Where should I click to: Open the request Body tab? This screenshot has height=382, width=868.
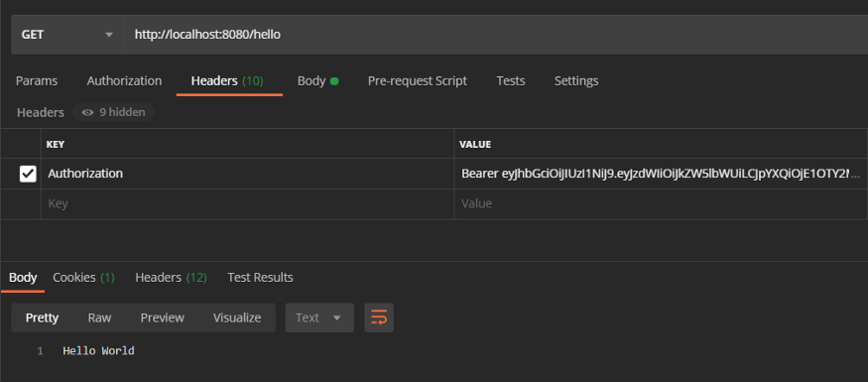(317, 80)
